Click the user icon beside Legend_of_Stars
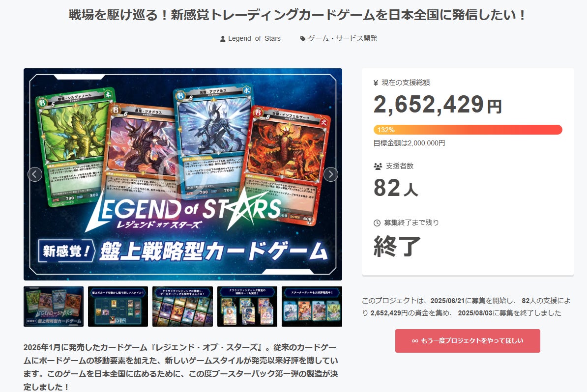Image resolution: width=587 pixels, height=392 pixels. (x=223, y=38)
